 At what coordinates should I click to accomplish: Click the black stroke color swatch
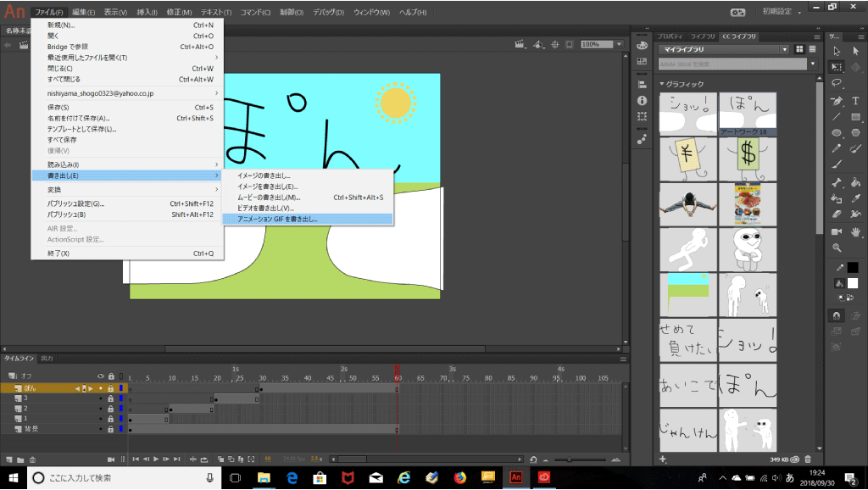click(x=853, y=267)
